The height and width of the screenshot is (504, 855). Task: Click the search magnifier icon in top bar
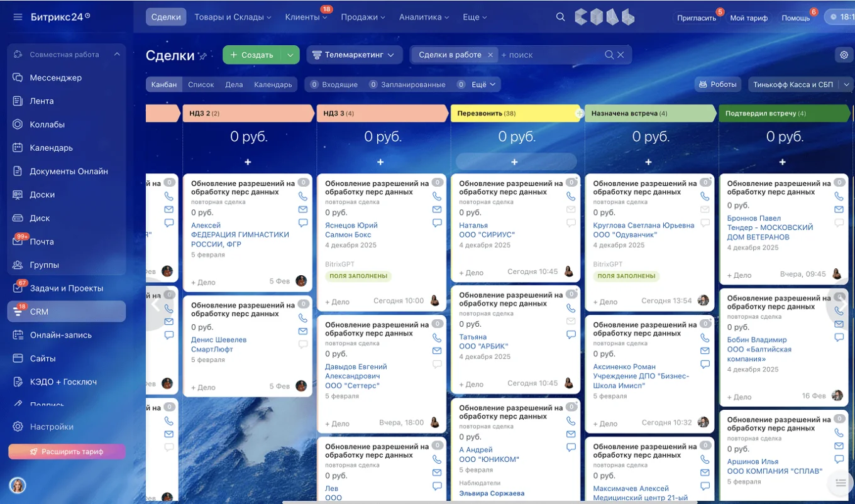point(560,17)
